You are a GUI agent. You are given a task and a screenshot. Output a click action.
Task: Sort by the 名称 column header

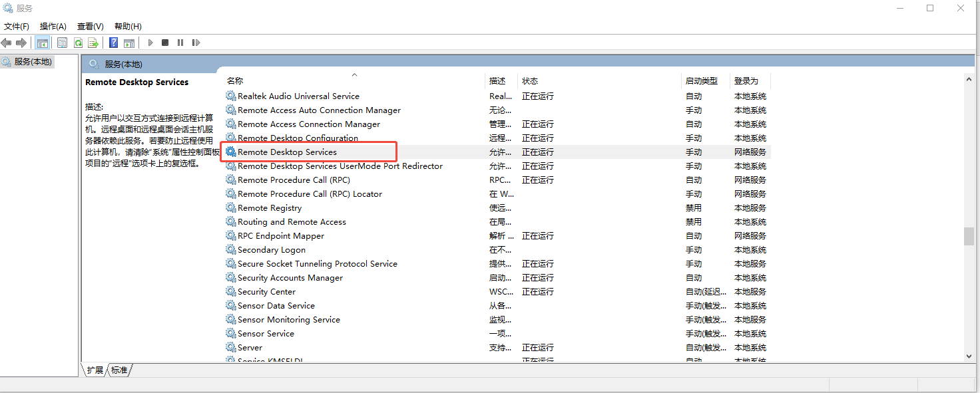pyautogui.click(x=354, y=80)
